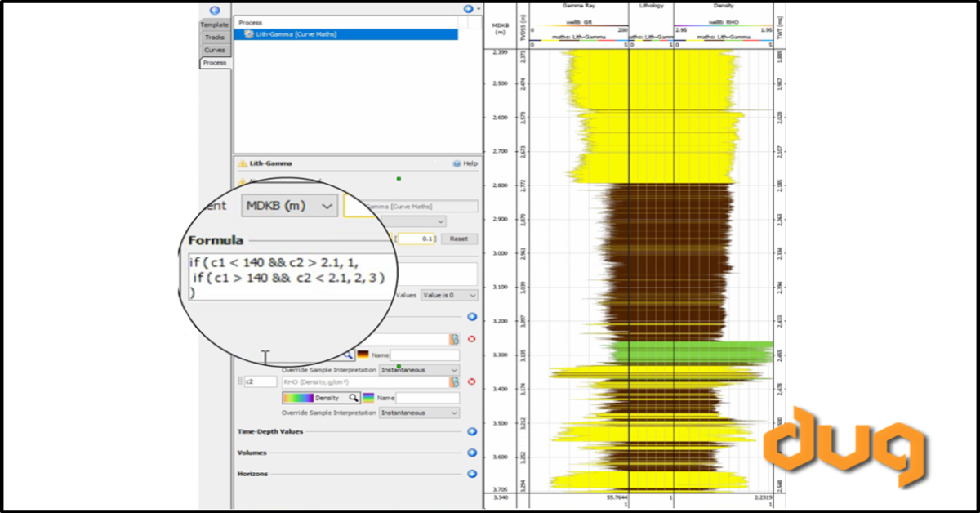The width and height of the screenshot is (980, 513).
Task: Remove the c2 curve with the red delete icon
Action: point(472,381)
